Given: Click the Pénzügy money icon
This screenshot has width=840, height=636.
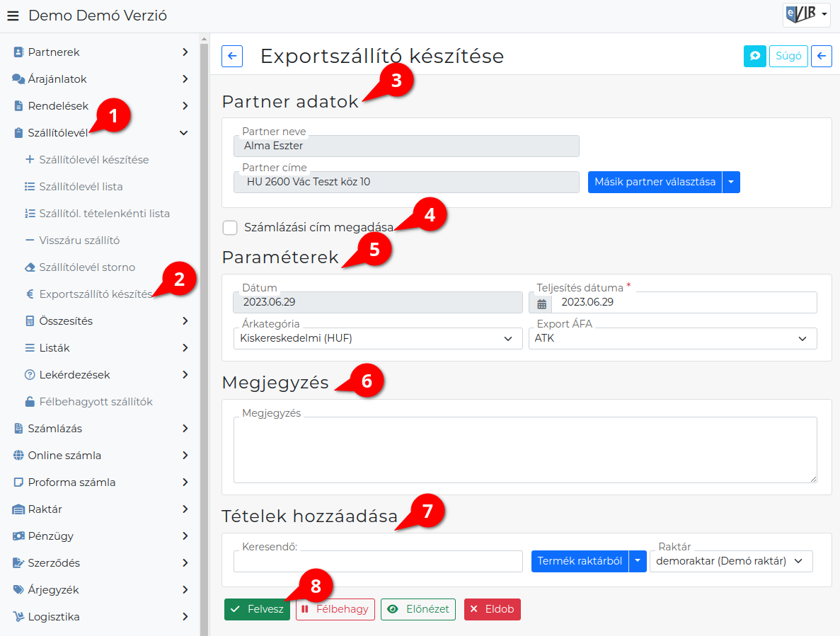Looking at the screenshot, I should (18, 536).
